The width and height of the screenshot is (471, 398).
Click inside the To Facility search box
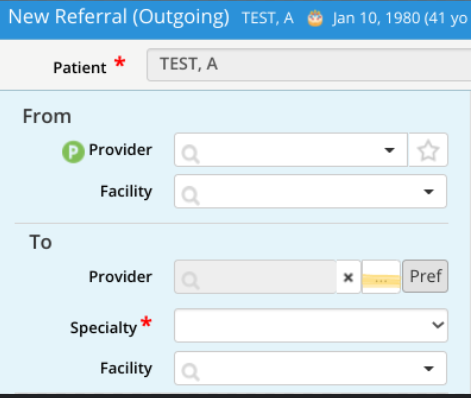pyautogui.click(x=310, y=368)
